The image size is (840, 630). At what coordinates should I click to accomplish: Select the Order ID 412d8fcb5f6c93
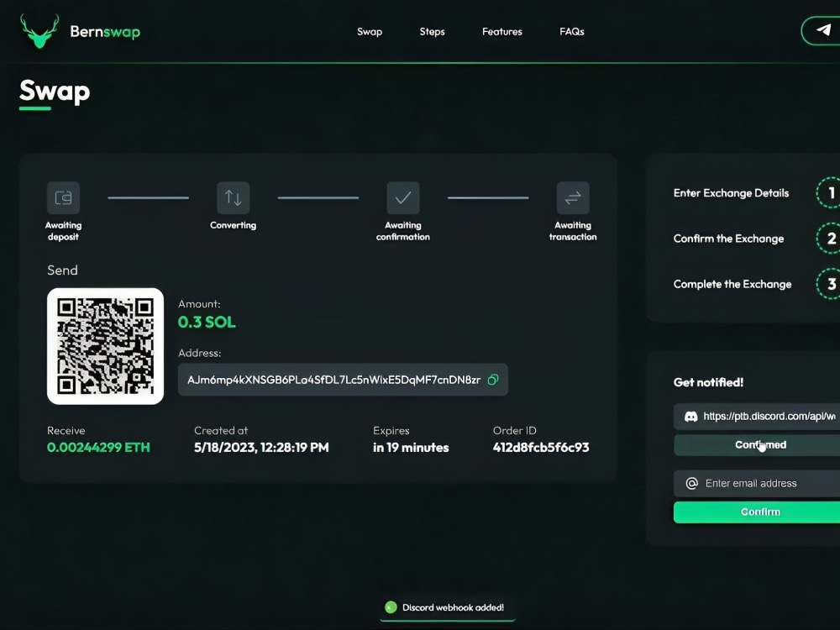541,448
